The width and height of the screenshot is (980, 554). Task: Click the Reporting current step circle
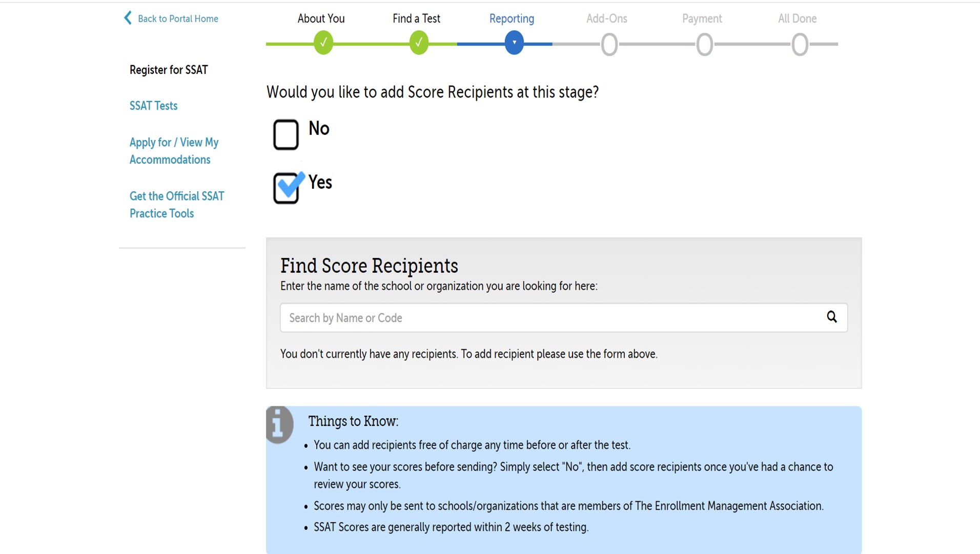[514, 43]
